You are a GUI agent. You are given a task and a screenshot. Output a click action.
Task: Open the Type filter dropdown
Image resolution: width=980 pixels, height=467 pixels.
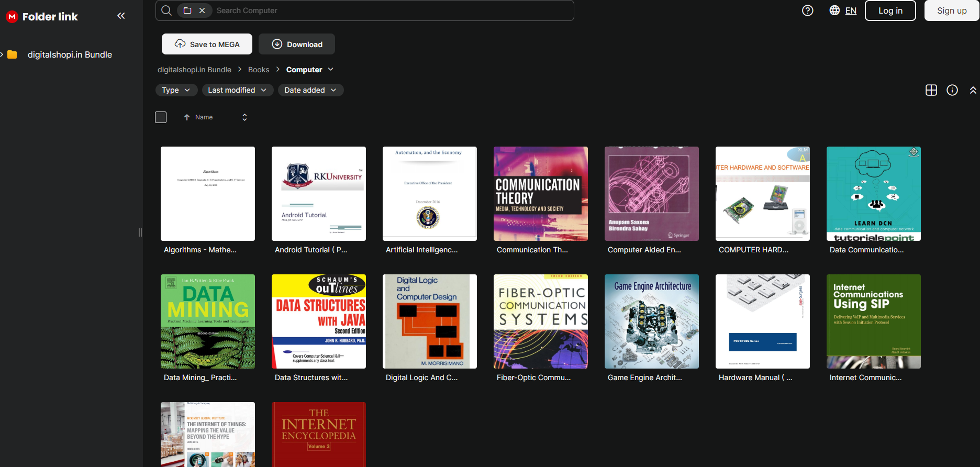(176, 90)
